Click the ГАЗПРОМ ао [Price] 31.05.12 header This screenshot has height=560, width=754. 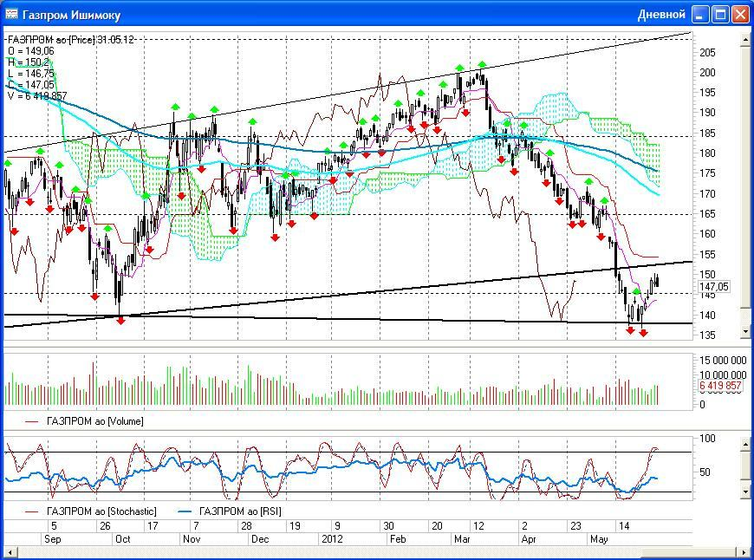[71, 40]
